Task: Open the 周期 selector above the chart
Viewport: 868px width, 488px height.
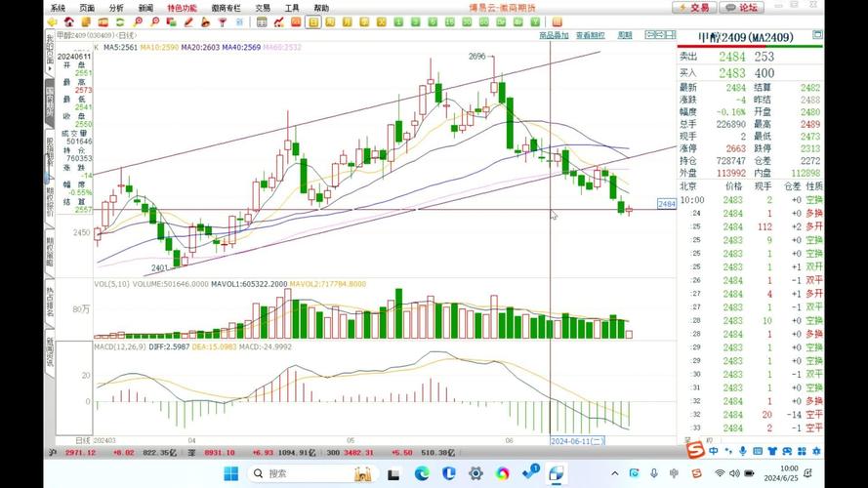Action: pos(624,35)
